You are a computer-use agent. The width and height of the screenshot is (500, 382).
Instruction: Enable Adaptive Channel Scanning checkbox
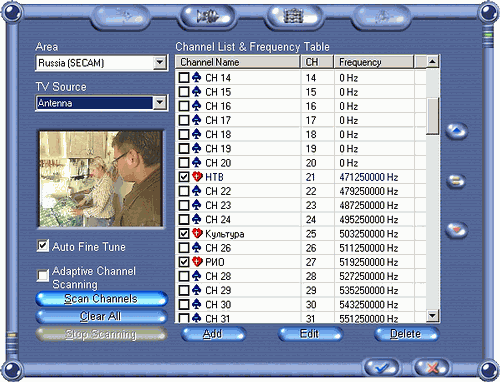pos(43,275)
